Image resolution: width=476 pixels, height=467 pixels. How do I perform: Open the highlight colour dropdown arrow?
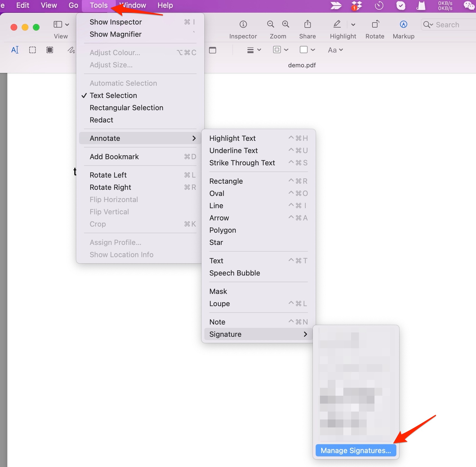click(x=353, y=24)
